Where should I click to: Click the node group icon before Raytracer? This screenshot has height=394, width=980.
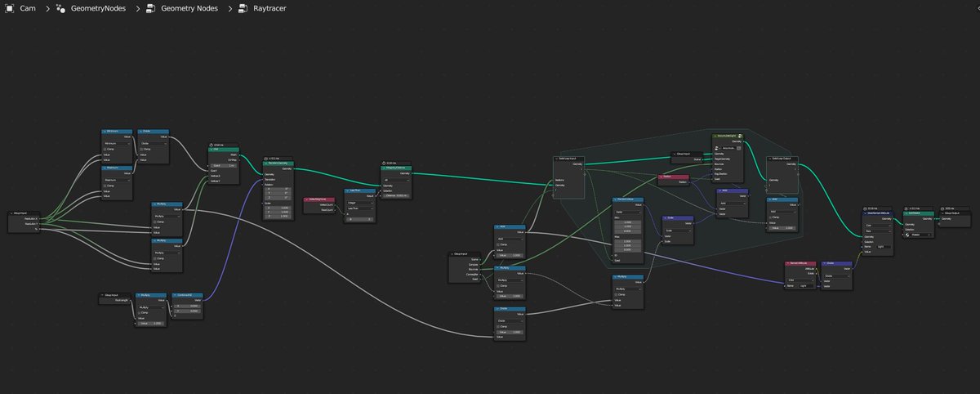(243, 8)
